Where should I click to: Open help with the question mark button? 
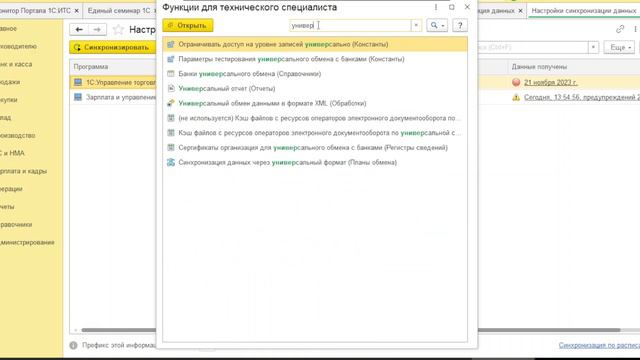click(x=460, y=25)
